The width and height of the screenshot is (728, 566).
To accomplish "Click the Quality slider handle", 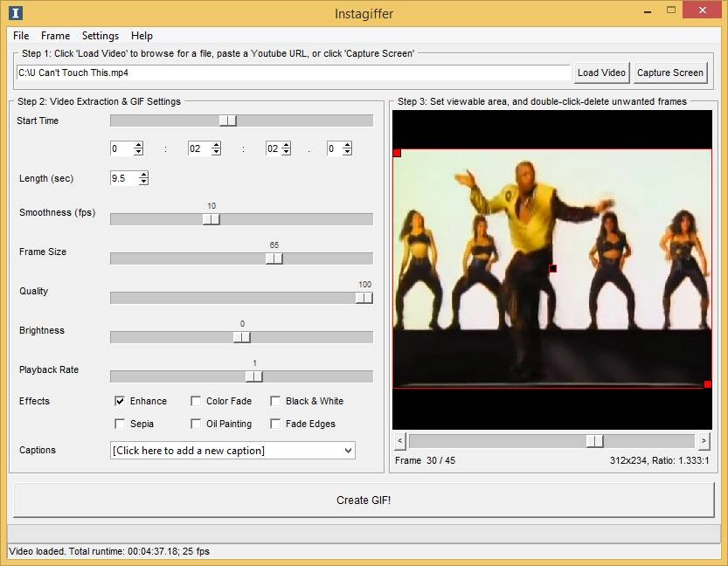I will 364,298.
